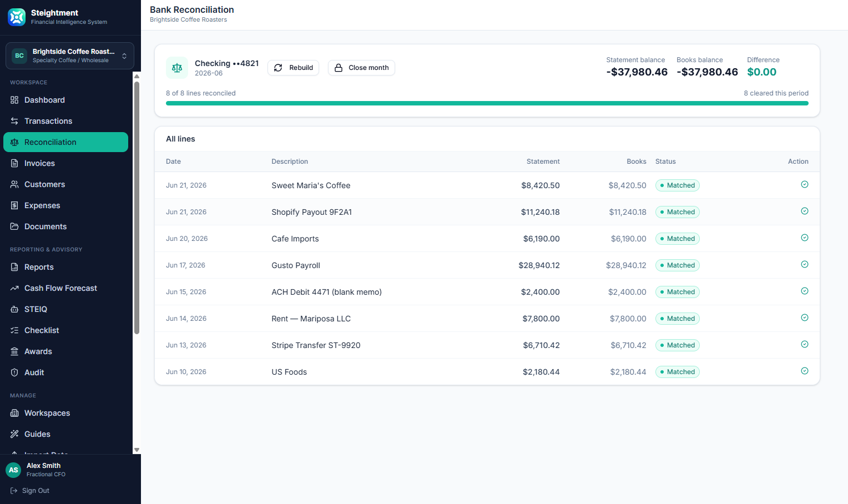848x504 pixels.
Task: Toggle matched check for ACH Debit 4471
Action: 805,291
